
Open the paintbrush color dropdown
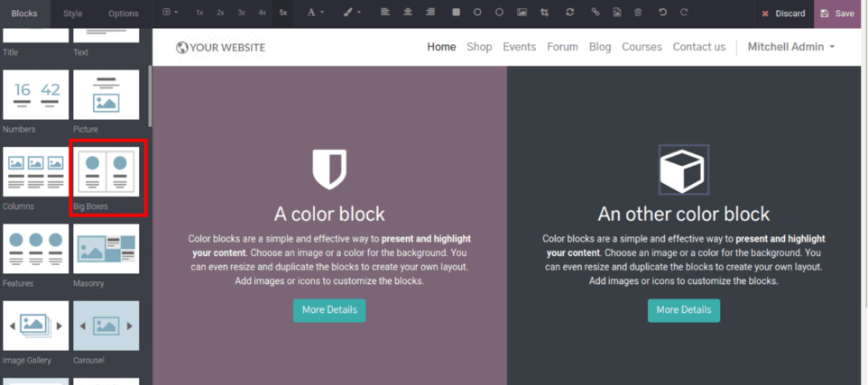[x=352, y=12]
